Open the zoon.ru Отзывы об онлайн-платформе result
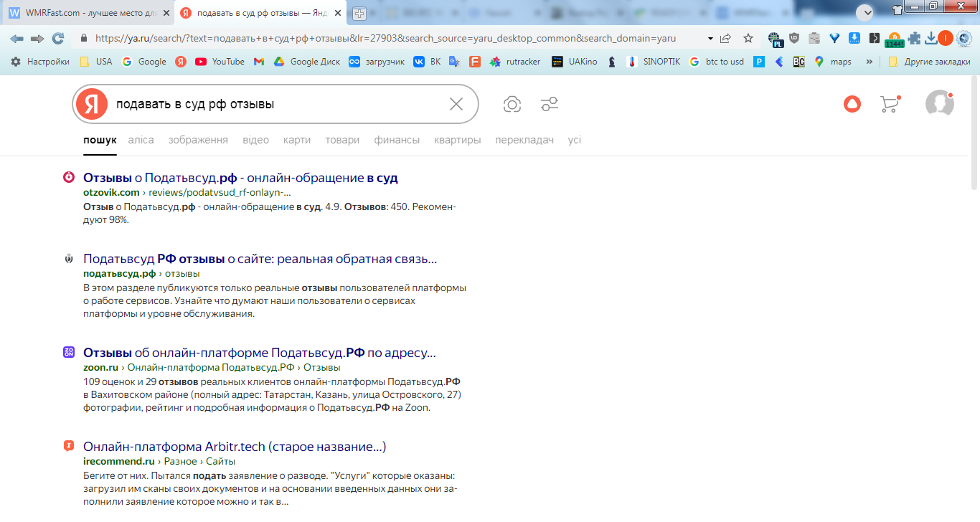 pos(260,353)
